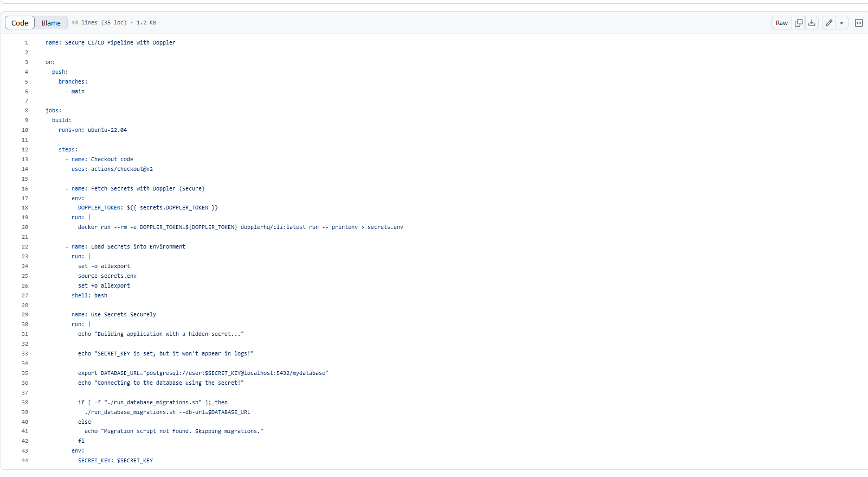Select line number 44

click(x=25, y=461)
